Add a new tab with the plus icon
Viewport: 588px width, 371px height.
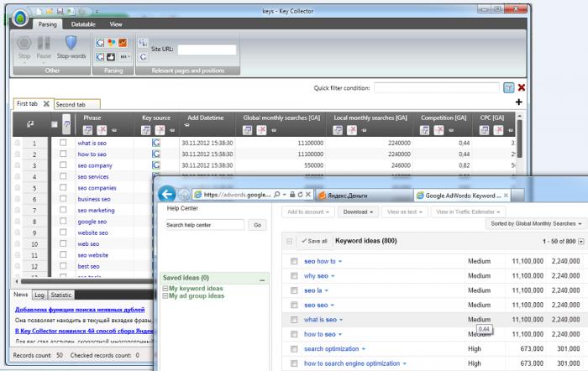[x=518, y=102]
